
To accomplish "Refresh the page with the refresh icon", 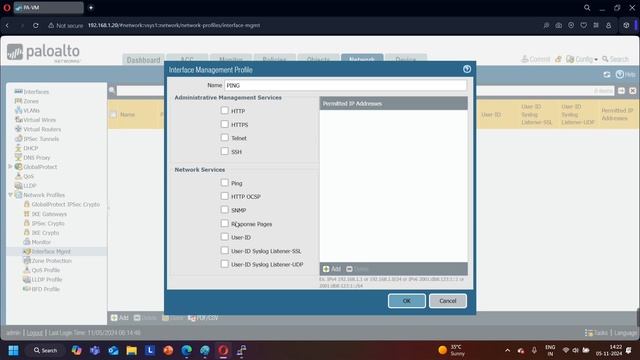I will [x=607, y=75].
